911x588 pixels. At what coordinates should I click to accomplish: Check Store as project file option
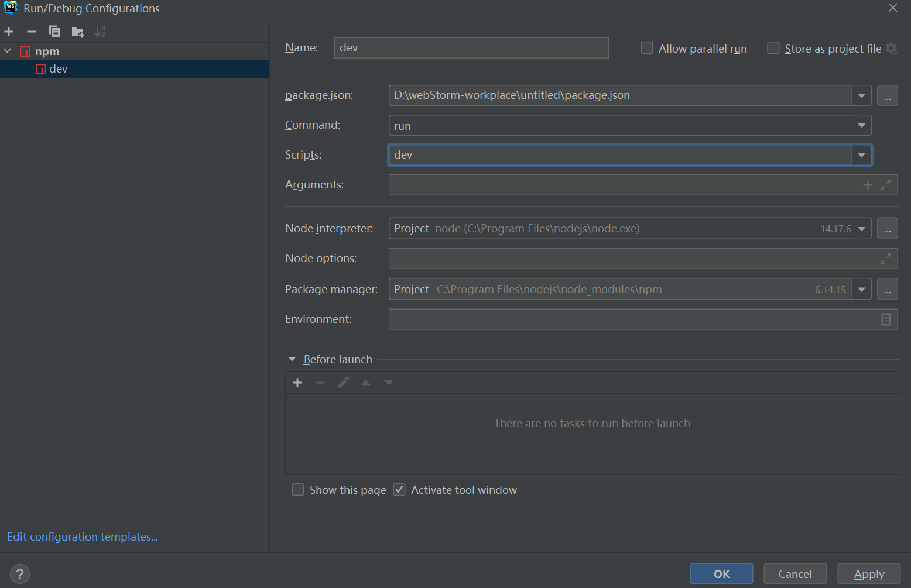(x=773, y=48)
